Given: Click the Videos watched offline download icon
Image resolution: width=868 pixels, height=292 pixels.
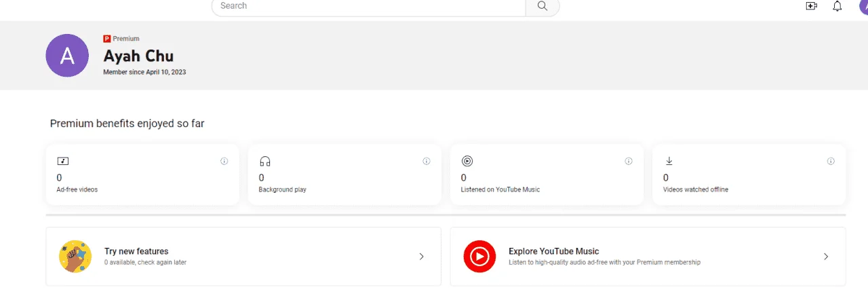Looking at the screenshot, I should coord(669,161).
